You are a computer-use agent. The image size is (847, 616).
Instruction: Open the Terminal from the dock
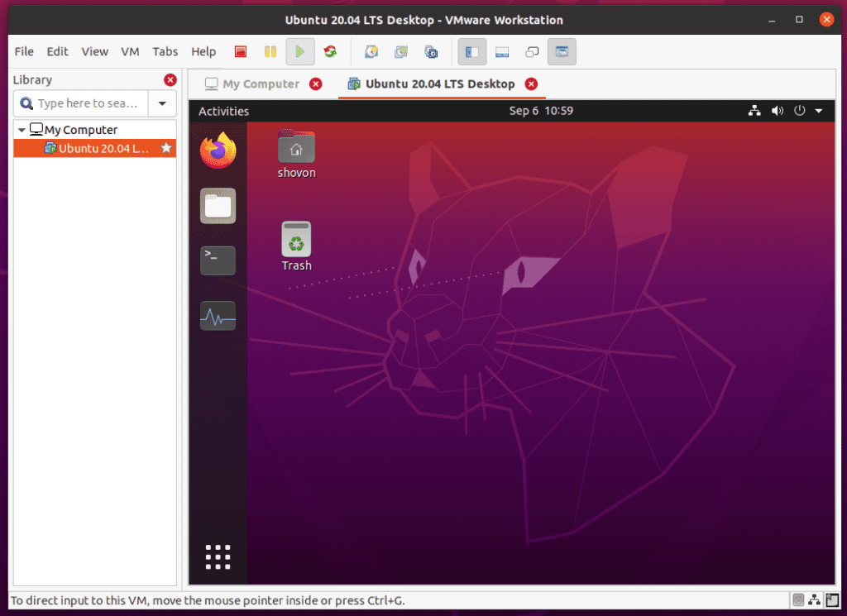tap(218, 260)
